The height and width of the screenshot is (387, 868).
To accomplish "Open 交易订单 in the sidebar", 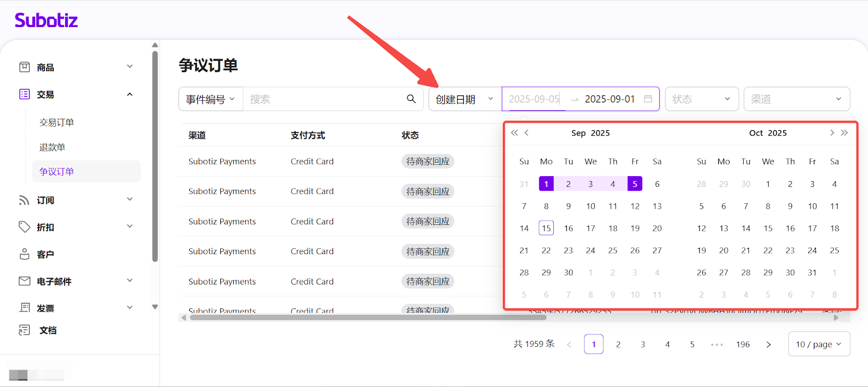I will [57, 122].
